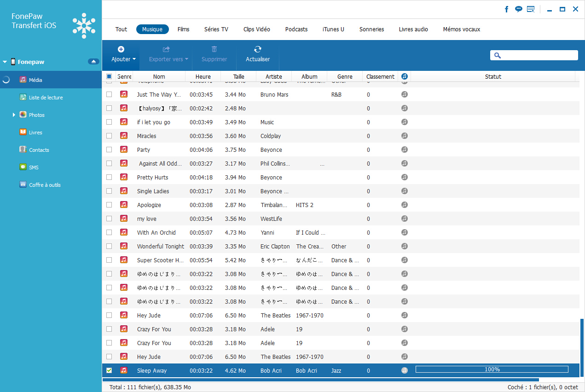Screen dimensions: 585x392
Task: Switch to the Sonneries tab
Action: click(x=371, y=29)
